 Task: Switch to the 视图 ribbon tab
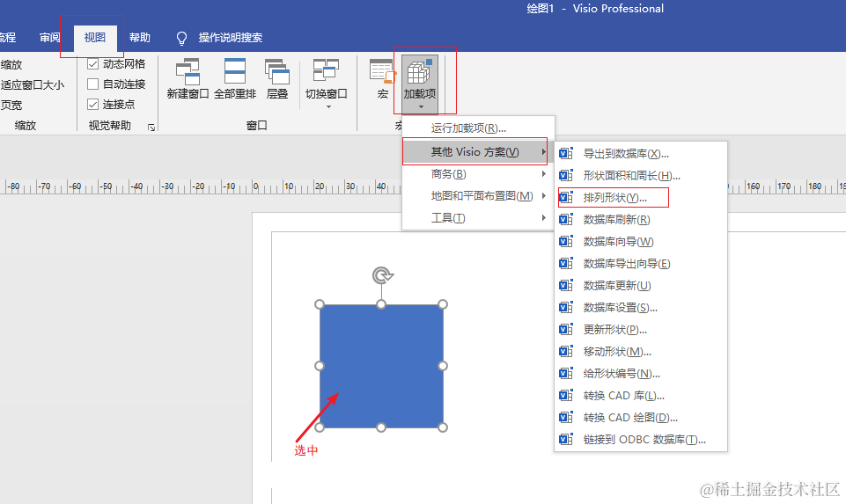pyautogui.click(x=95, y=38)
